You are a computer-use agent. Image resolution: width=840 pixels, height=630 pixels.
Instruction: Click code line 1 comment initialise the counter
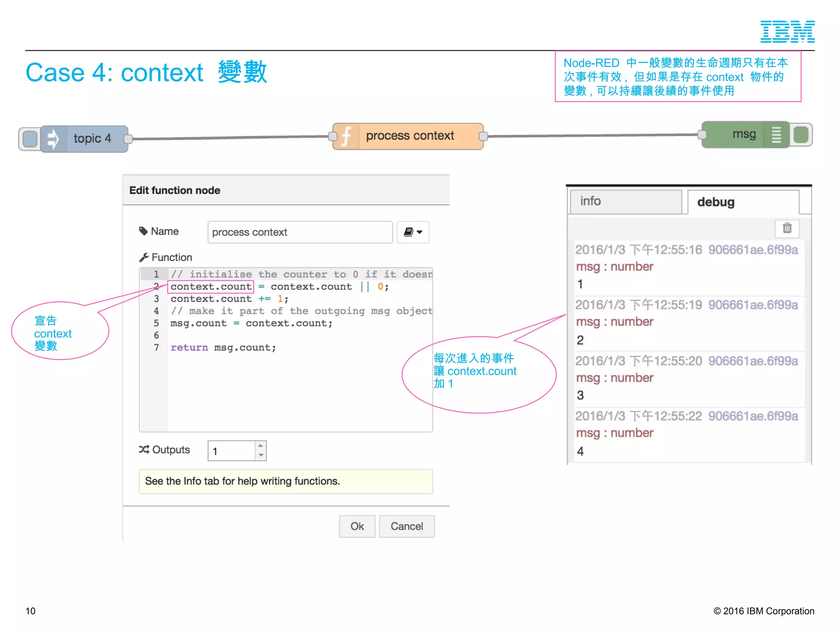[x=301, y=274]
